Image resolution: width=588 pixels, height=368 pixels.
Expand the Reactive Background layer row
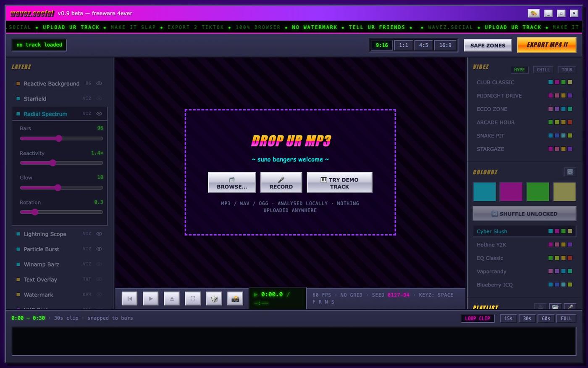(x=60, y=84)
